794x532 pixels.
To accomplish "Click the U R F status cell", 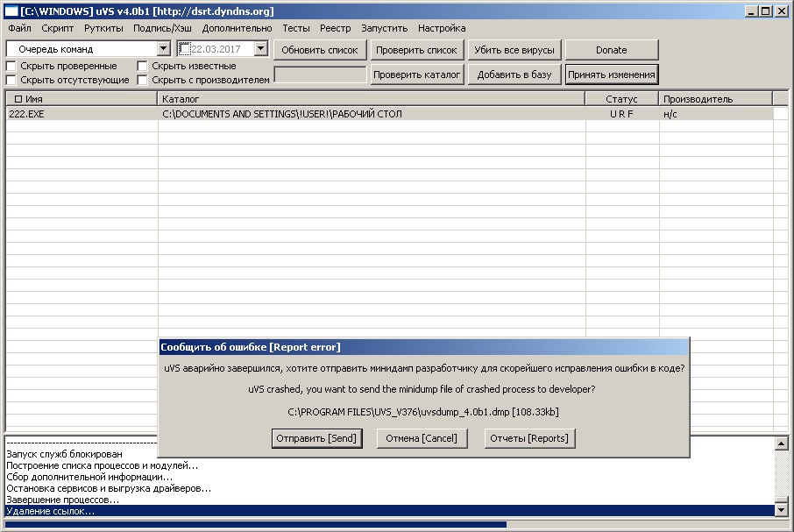I will [x=621, y=114].
